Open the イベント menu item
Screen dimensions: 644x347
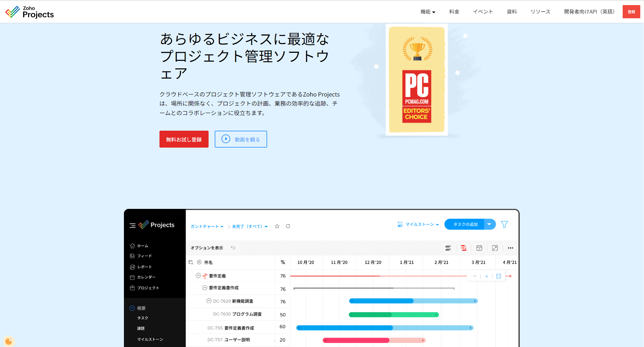pyautogui.click(x=483, y=12)
